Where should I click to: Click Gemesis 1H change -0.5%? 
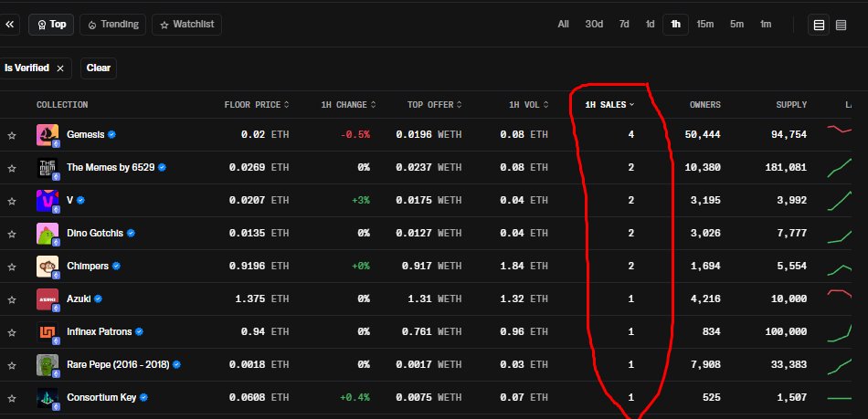(x=354, y=134)
